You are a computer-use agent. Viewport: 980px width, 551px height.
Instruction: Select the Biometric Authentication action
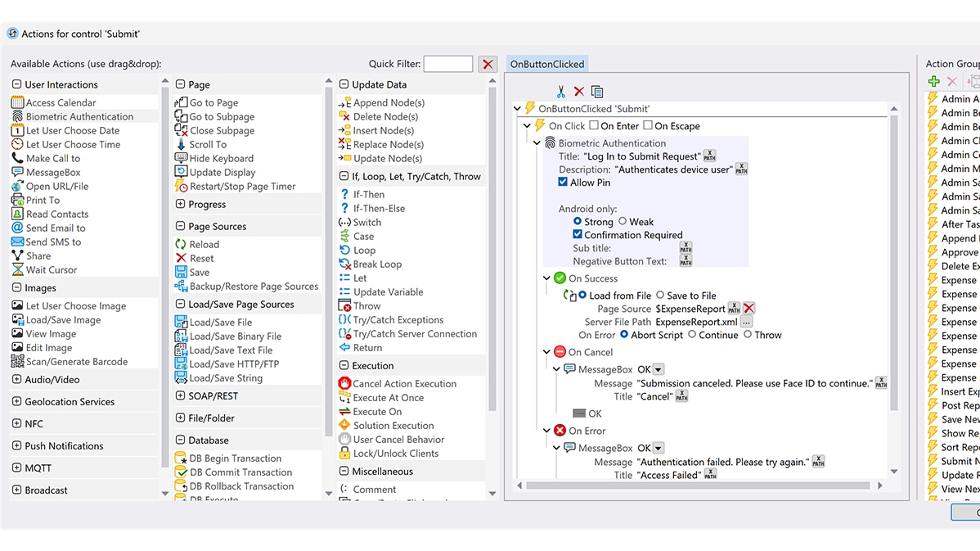(x=79, y=117)
